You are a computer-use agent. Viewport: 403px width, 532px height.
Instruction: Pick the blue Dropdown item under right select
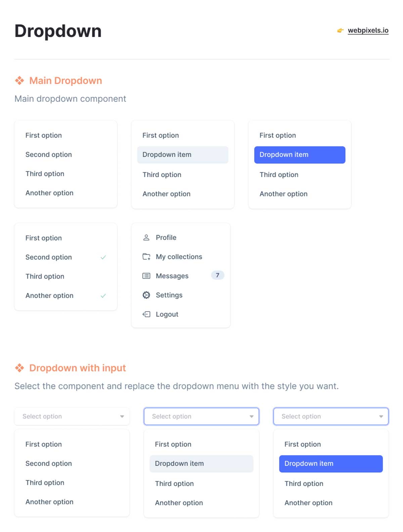[331, 463]
